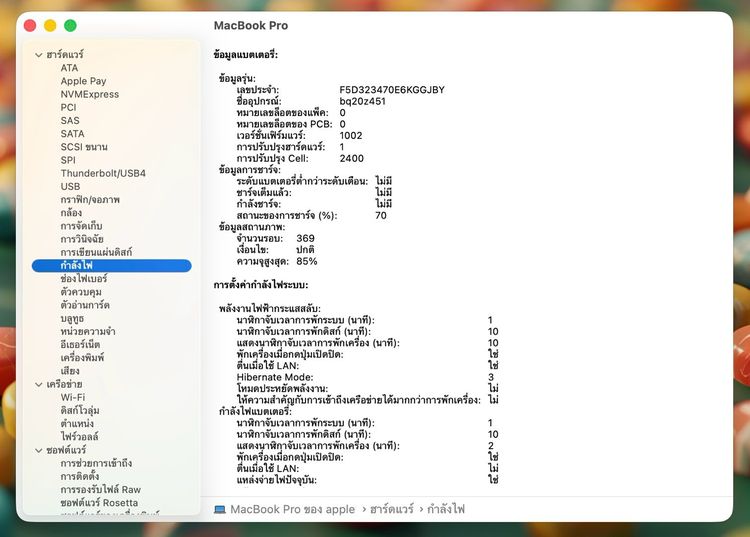Select SAS in the sidebar
Image resolution: width=750 pixels, height=537 pixels.
tap(70, 121)
